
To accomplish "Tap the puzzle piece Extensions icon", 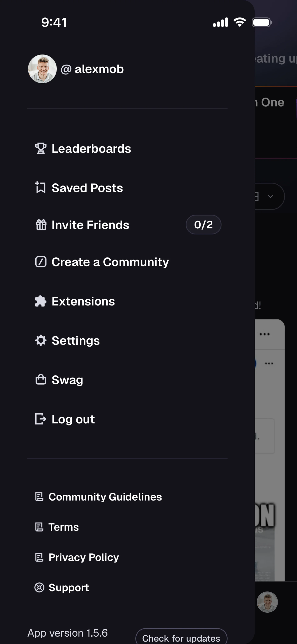I will tap(41, 301).
